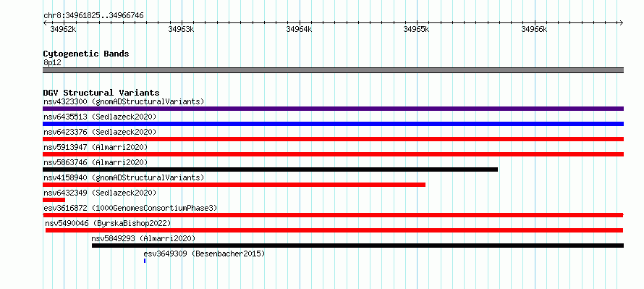The width and height of the screenshot is (644, 289).
Task: Click the red bar under nsv5490046
Action: pyautogui.click(x=334, y=230)
